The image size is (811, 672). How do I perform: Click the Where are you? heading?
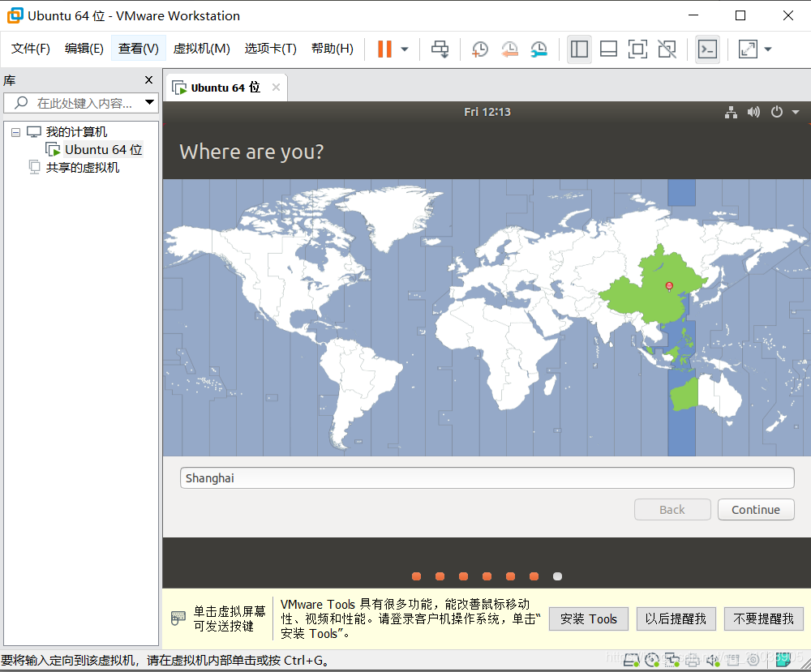(x=251, y=152)
